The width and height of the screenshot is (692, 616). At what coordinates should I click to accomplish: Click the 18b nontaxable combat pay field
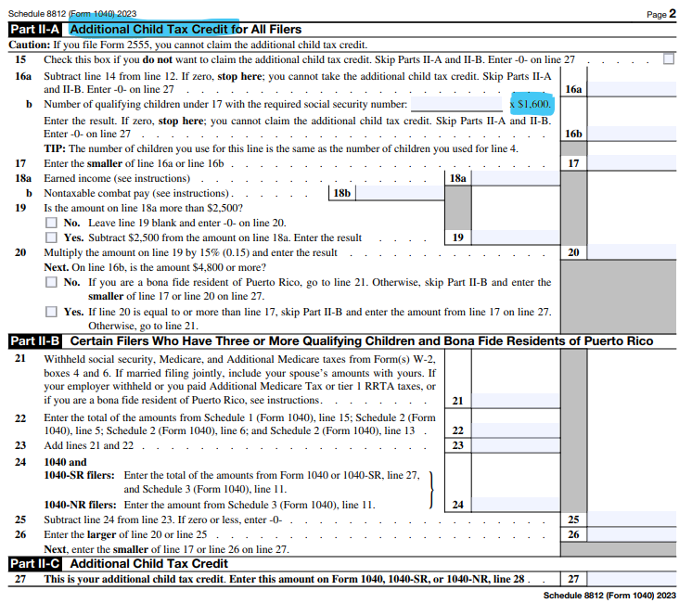[x=400, y=193]
